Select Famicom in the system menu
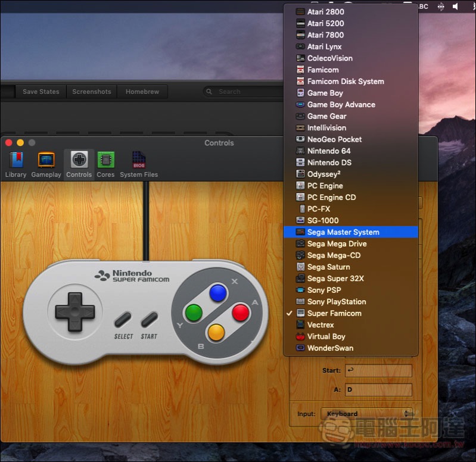 (351, 70)
